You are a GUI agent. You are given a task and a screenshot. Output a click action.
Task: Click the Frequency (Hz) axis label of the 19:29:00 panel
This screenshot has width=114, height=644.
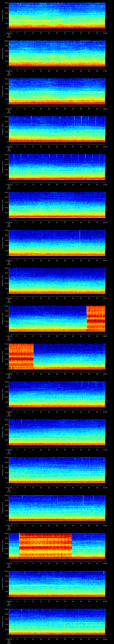[3, 16]
